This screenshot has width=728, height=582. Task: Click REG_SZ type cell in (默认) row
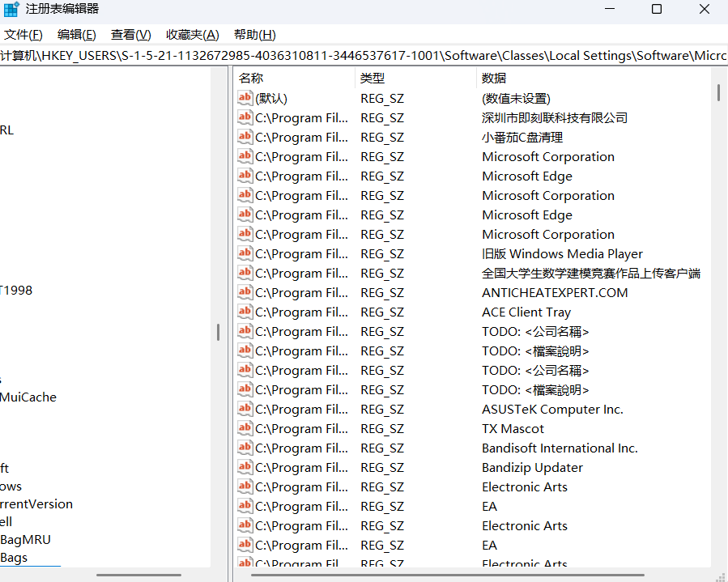(382, 99)
